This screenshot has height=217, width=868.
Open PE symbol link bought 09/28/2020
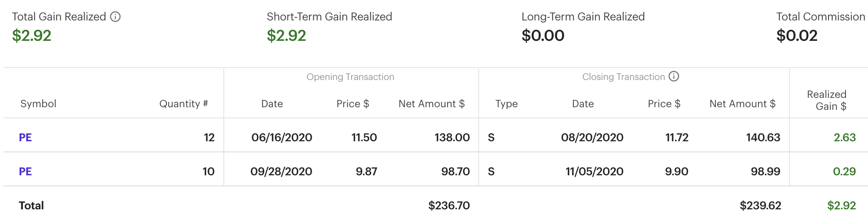tap(25, 171)
